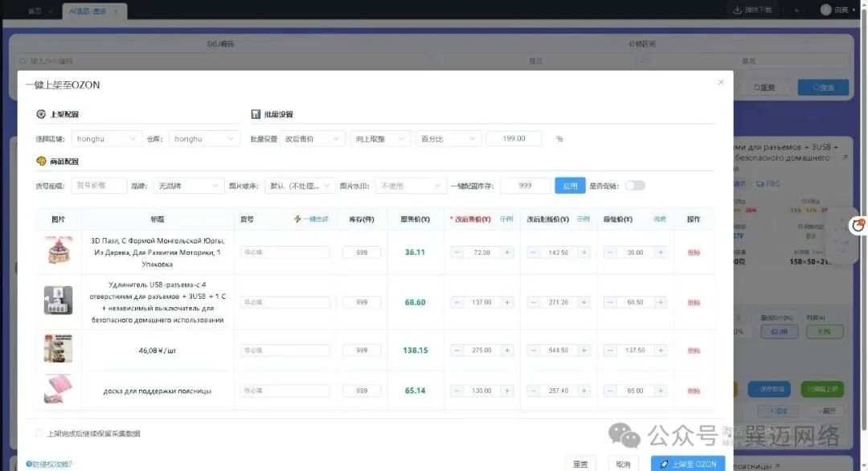Switch to the 首页 tab
This screenshot has width=868, height=471.
35,11
